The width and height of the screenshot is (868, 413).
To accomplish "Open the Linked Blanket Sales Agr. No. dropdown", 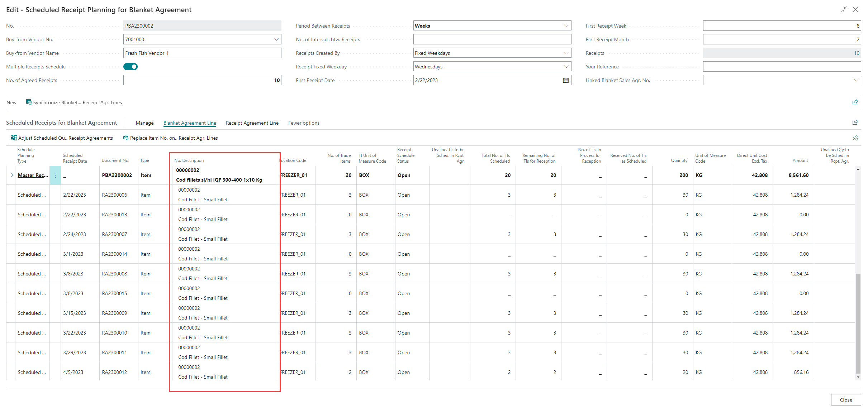I will 856,80.
